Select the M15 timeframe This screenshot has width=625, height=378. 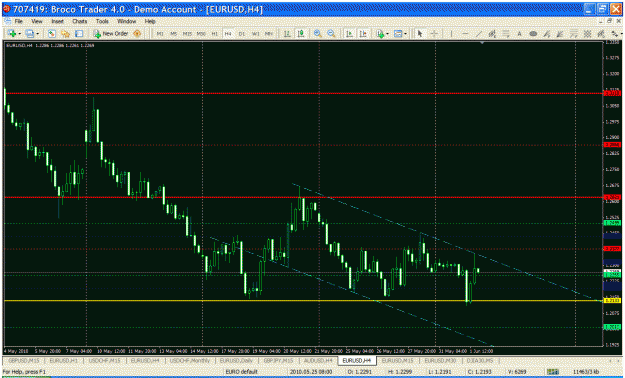(x=187, y=34)
